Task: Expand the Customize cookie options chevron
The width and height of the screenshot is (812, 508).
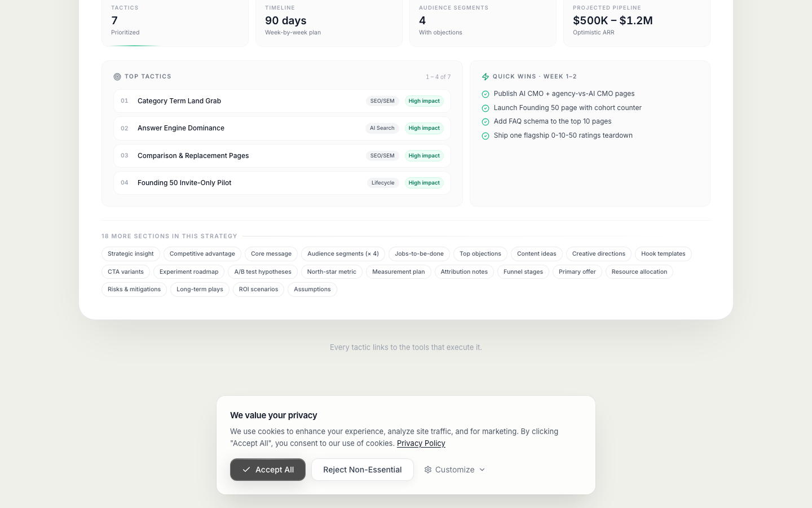Action: (x=482, y=470)
